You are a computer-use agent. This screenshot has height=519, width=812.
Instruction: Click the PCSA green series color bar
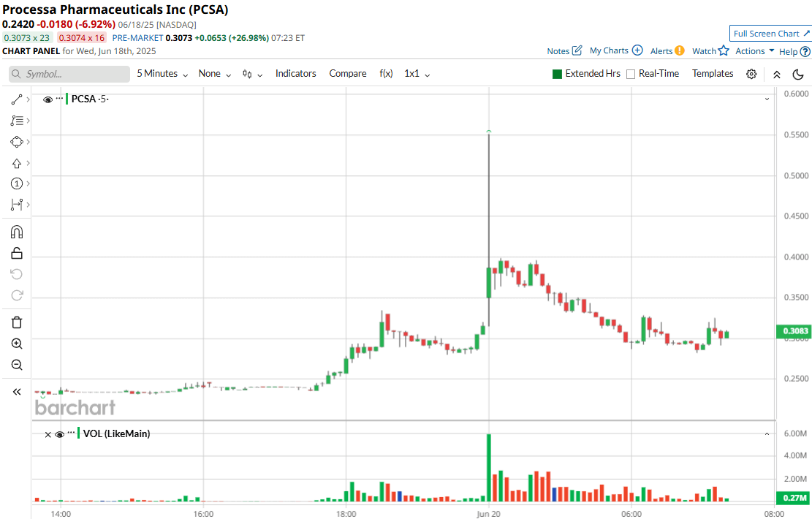(x=67, y=99)
